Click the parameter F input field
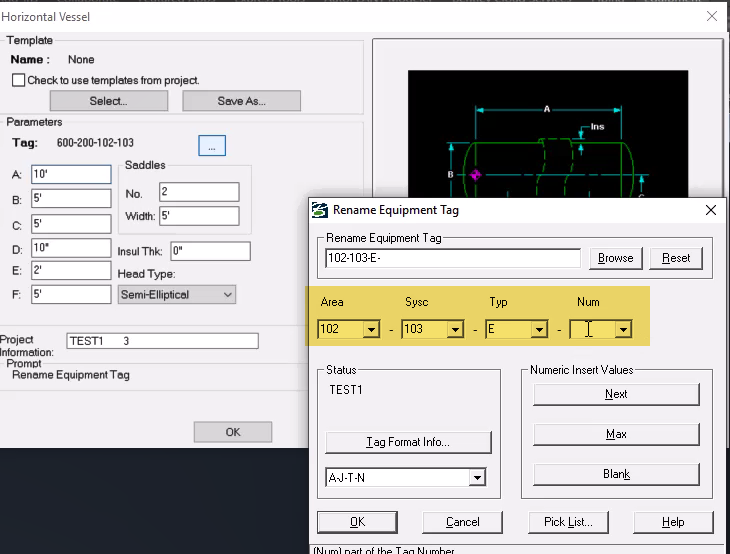The image size is (730, 554). (71, 294)
